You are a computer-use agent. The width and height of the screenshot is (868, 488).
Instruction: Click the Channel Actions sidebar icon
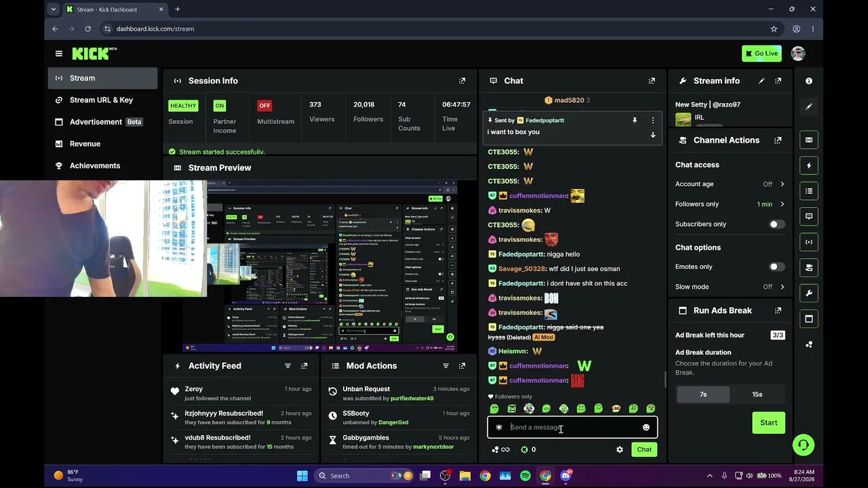(809, 268)
